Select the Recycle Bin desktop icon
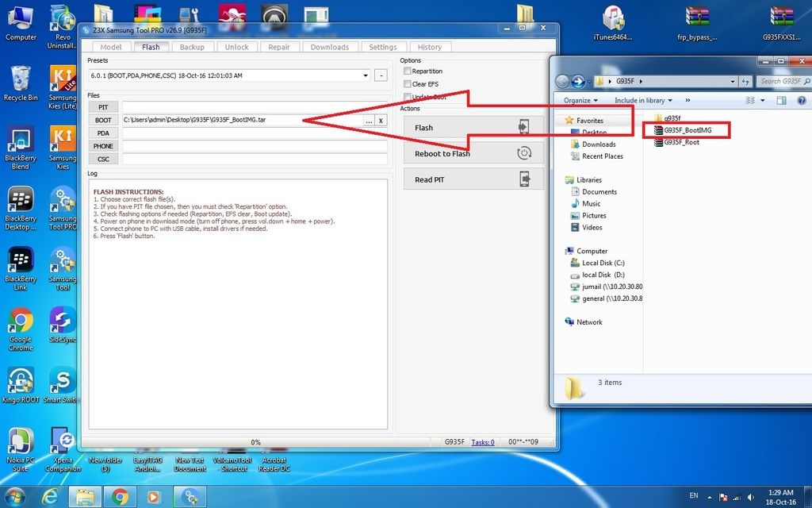Image resolution: width=812 pixels, height=508 pixels. [21, 83]
